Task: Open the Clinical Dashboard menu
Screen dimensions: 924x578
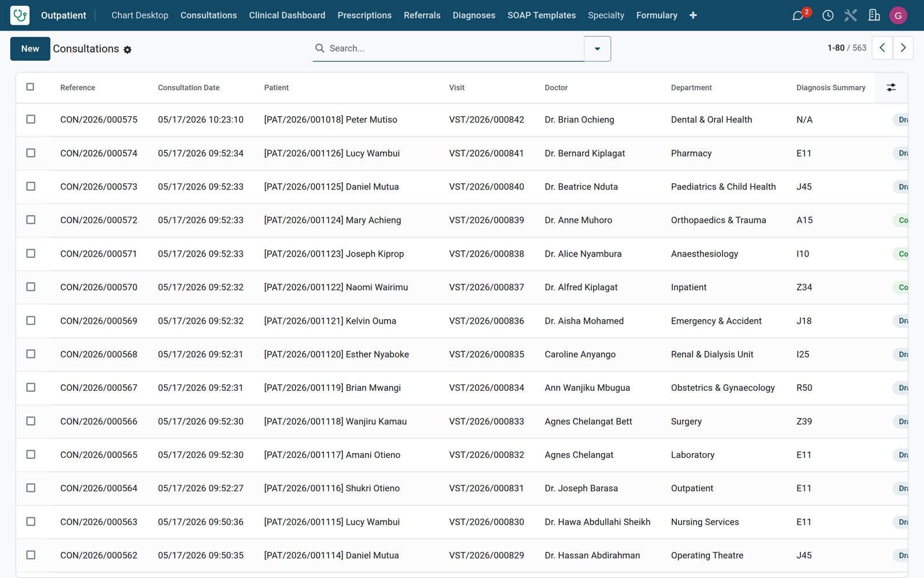Action: 287,15
